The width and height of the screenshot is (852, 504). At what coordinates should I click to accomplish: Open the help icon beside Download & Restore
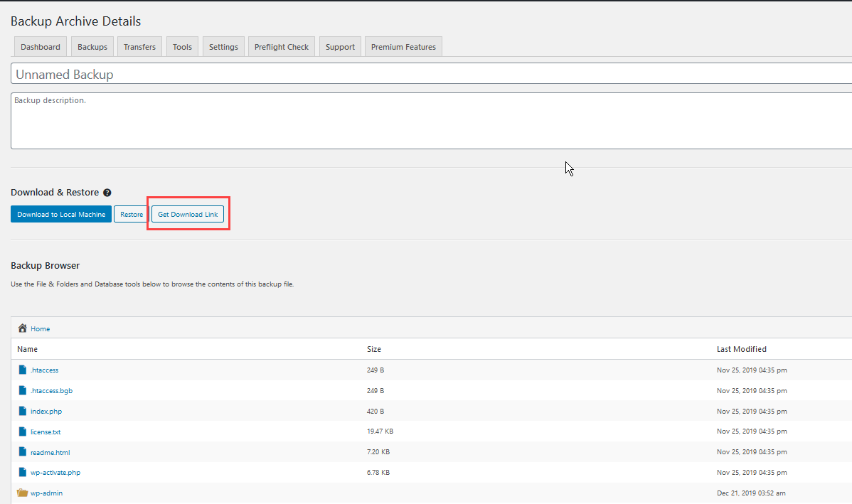coord(107,192)
